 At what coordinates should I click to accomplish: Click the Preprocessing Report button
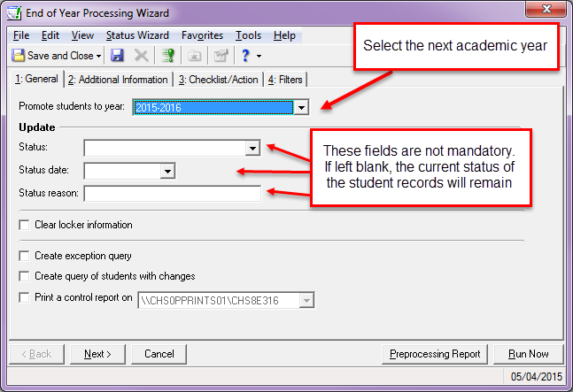(435, 354)
